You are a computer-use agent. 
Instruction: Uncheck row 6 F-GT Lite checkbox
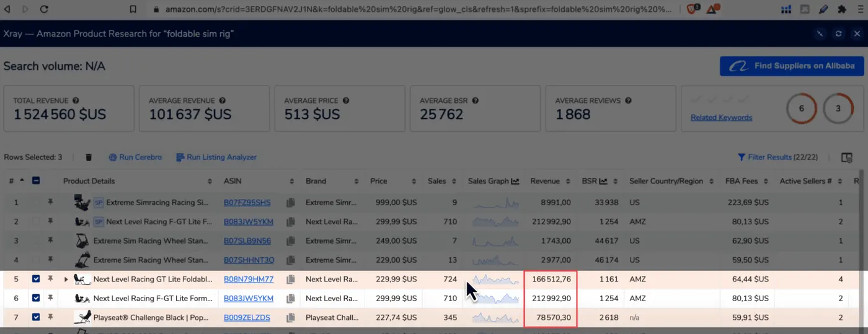(36, 298)
